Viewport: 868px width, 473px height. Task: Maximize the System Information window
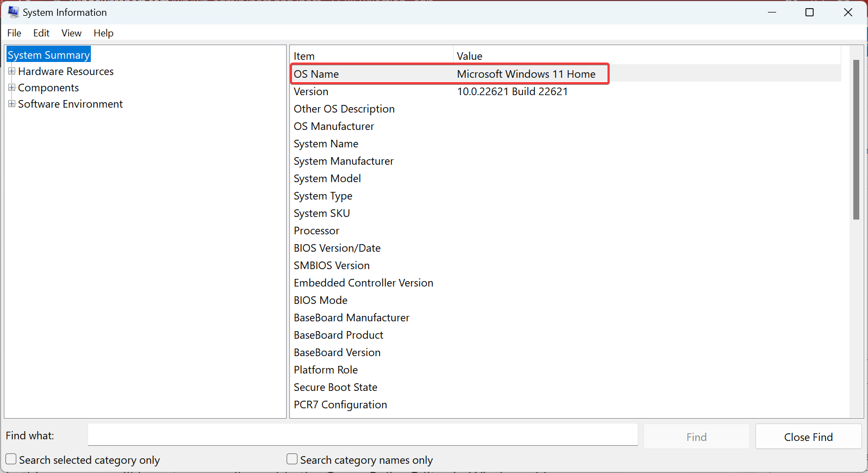point(809,12)
